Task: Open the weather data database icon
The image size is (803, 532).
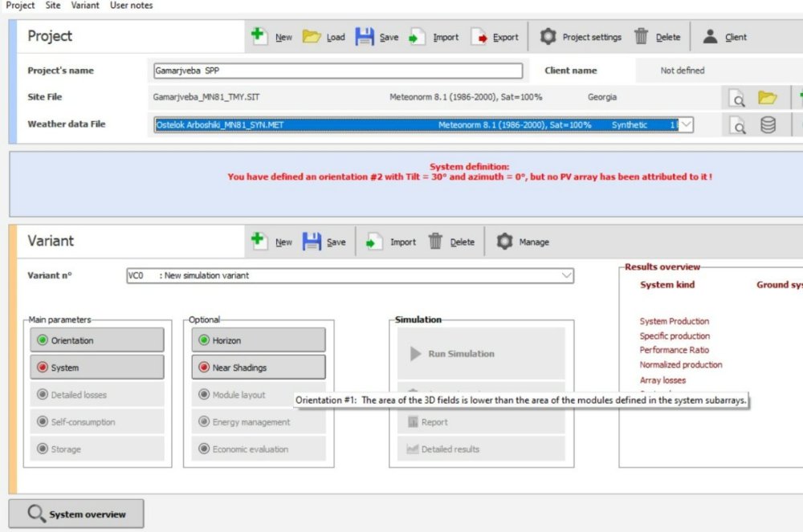Action: pos(768,125)
